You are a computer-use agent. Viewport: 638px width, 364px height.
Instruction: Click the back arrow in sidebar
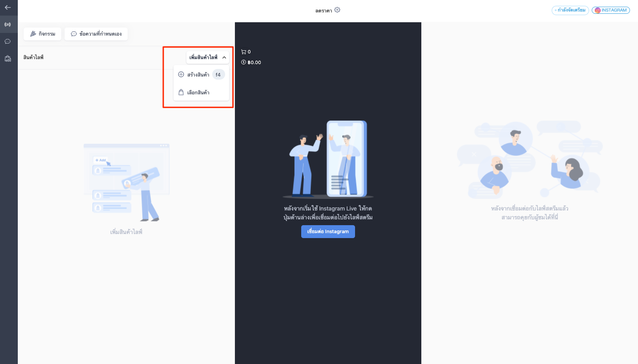tap(8, 8)
